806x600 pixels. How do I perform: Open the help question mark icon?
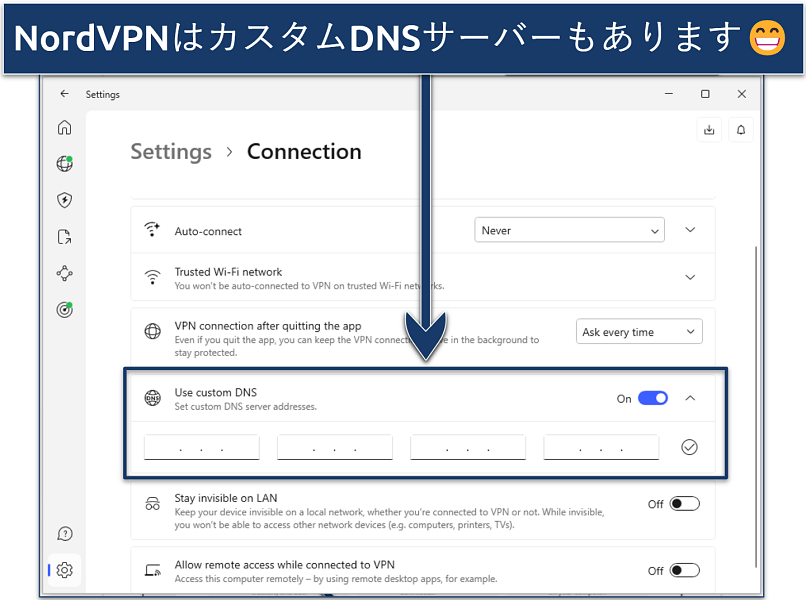click(65, 534)
